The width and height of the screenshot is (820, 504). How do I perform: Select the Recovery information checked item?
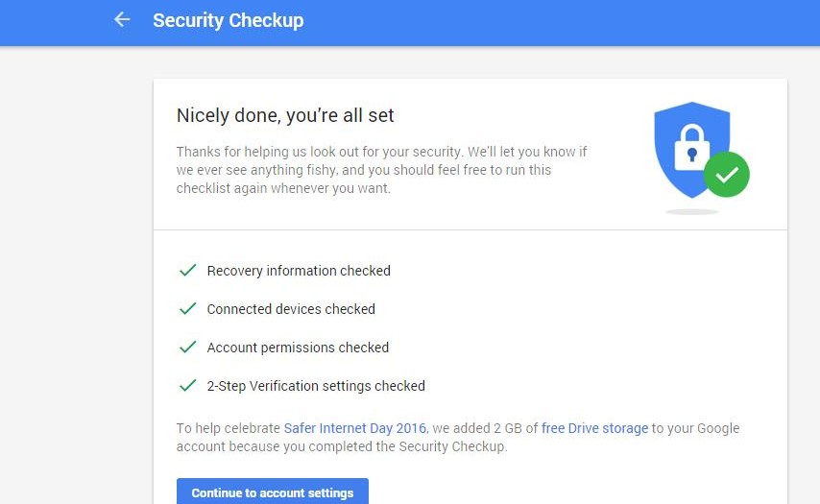point(299,271)
